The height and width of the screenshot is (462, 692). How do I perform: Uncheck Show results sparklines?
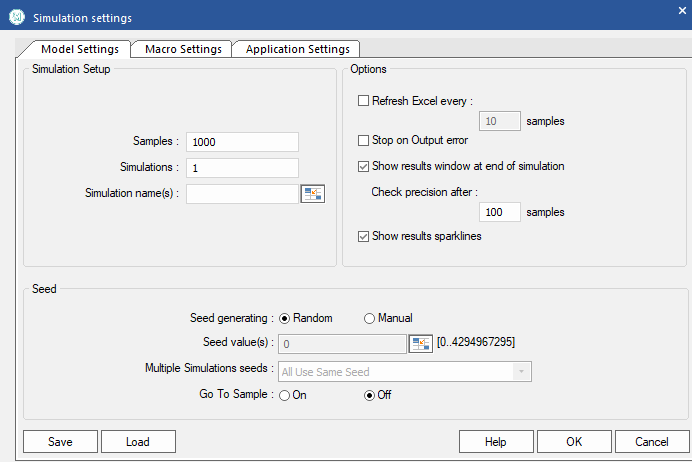pyautogui.click(x=363, y=237)
